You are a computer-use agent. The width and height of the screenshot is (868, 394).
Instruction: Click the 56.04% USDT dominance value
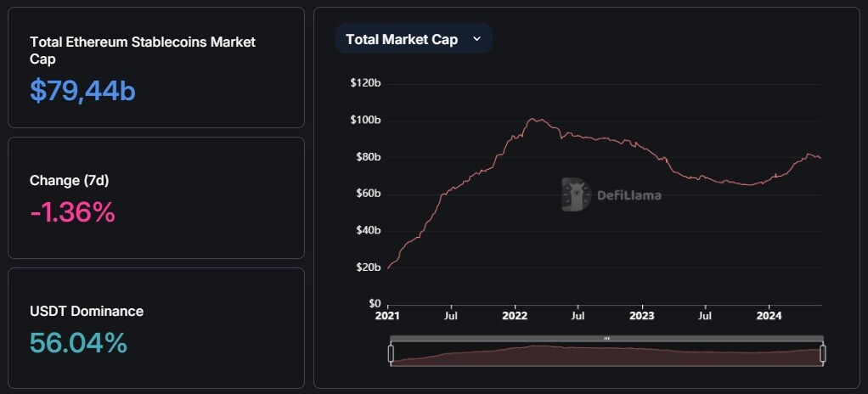point(78,343)
